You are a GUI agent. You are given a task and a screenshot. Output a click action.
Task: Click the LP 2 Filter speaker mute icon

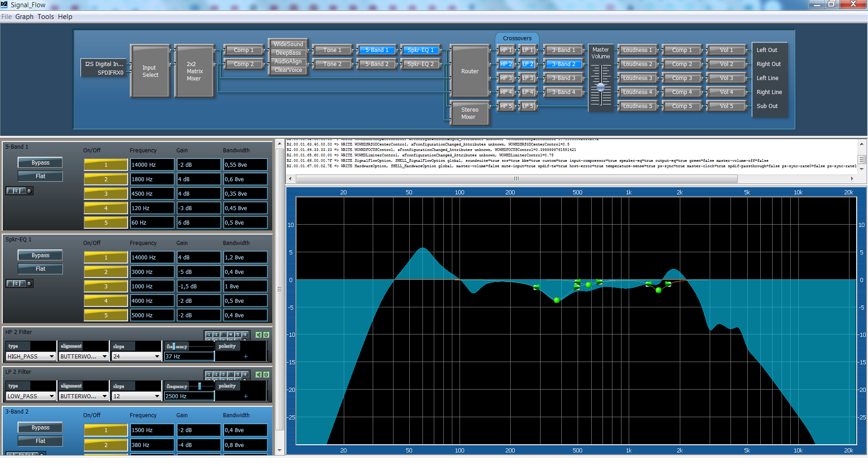tap(258, 375)
